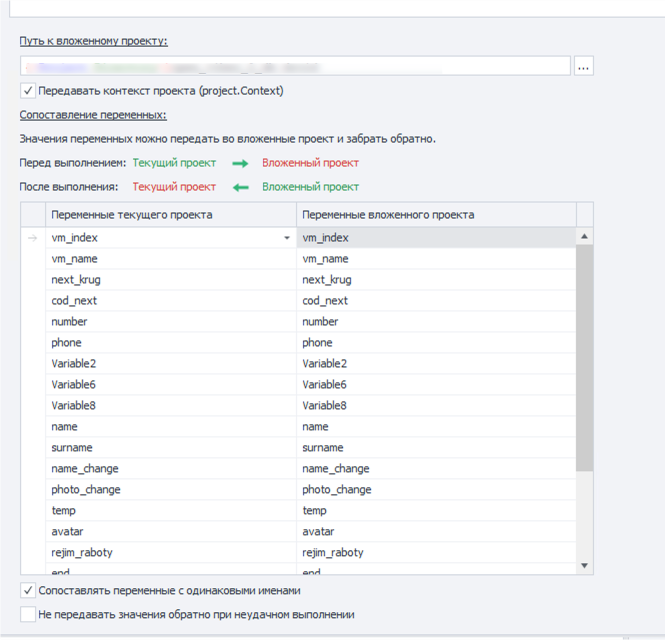Image resolution: width=665 pixels, height=640 pixels.
Task: Toggle "Сопоставлять переменные с одинаковыми именами" checkbox
Action: 28,590
